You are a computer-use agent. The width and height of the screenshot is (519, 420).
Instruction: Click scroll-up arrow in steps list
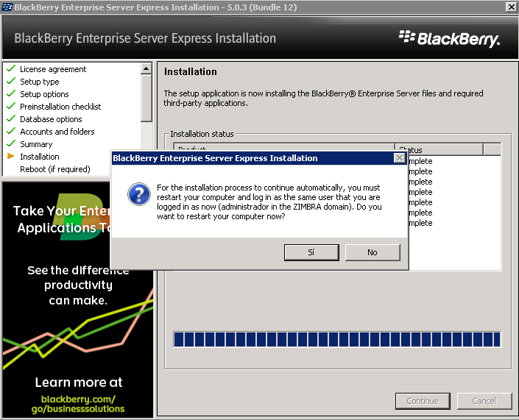(146, 69)
